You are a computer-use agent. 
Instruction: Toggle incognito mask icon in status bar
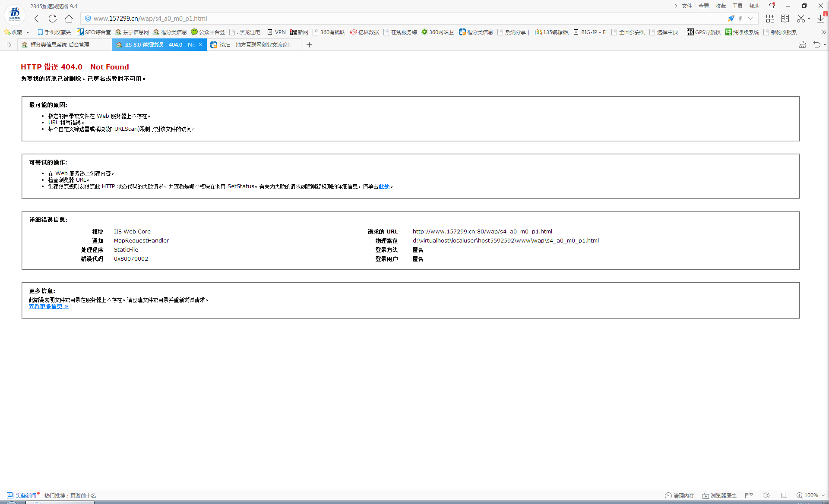coord(749,495)
